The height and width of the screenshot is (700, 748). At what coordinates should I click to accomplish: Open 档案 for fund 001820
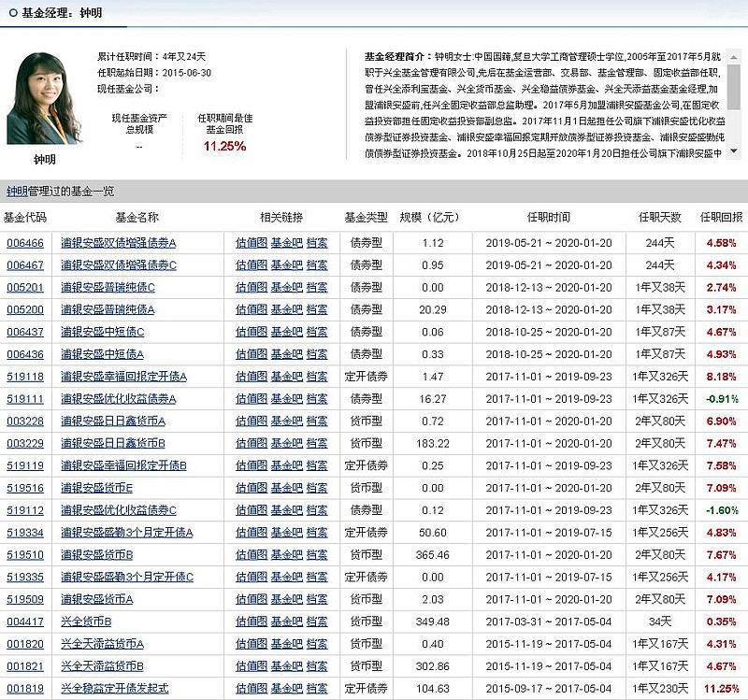pyautogui.click(x=317, y=644)
